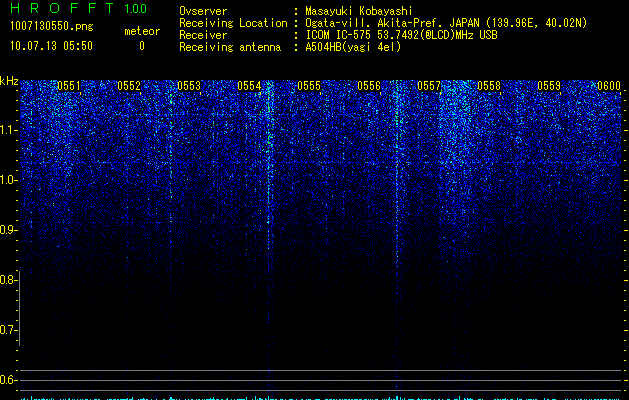Click the 0.6 kHz axis label
The height and width of the screenshot is (400, 629).
[8, 380]
